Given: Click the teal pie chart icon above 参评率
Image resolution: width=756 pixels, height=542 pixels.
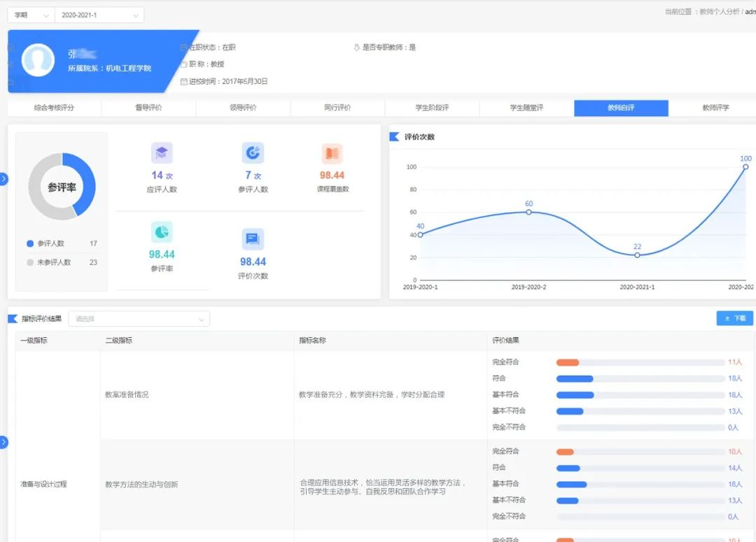Looking at the screenshot, I should point(162,232).
